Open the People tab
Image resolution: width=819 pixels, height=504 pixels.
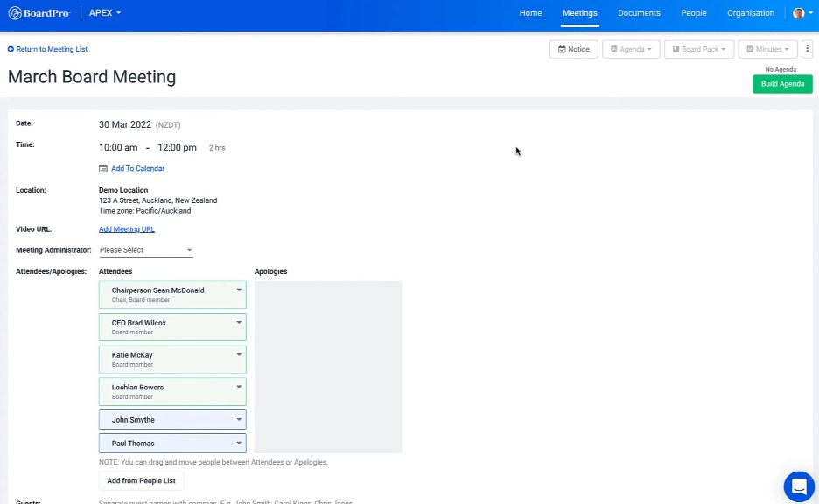pyautogui.click(x=694, y=13)
